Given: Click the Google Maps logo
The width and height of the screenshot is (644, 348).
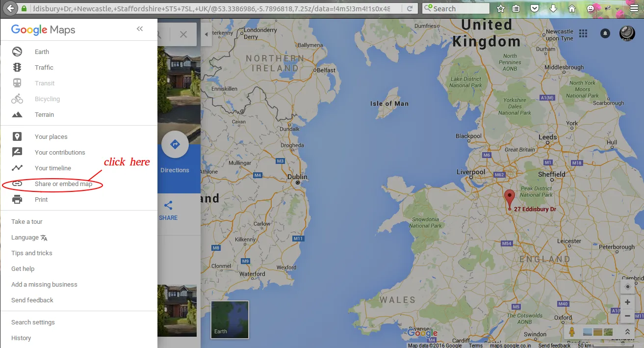Looking at the screenshot, I should [x=43, y=30].
